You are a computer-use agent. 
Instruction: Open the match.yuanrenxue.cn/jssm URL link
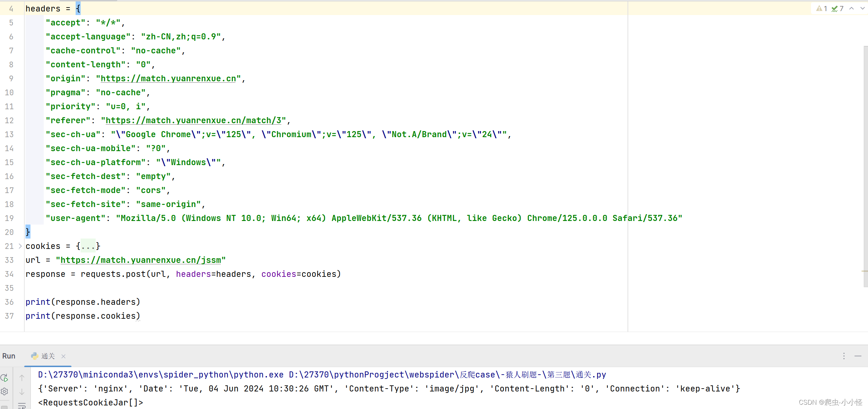coord(140,260)
